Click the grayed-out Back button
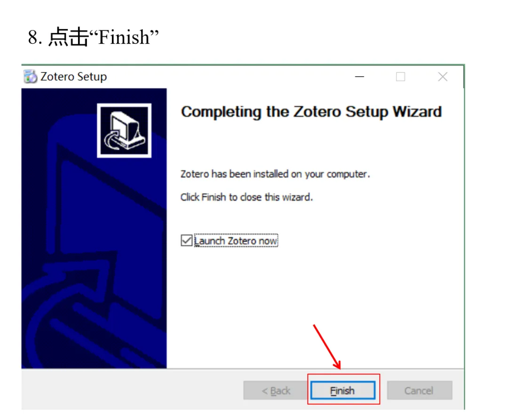 276,390
